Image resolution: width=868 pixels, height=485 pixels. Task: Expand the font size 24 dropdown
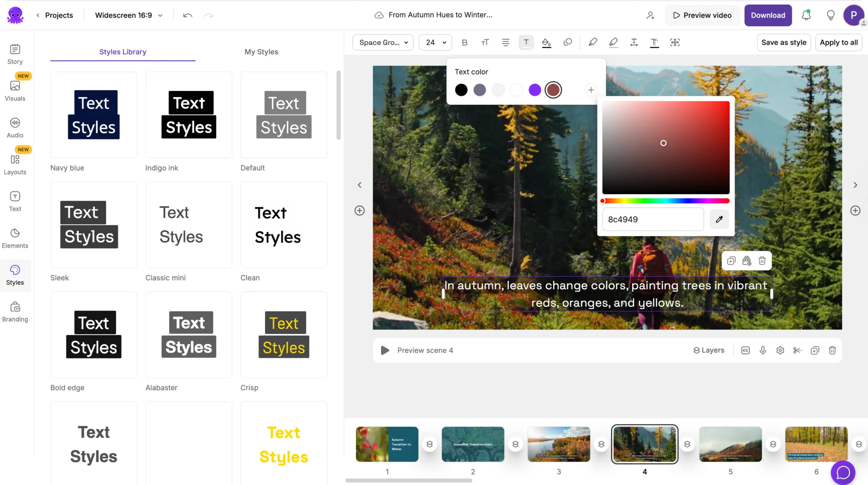pyautogui.click(x=436, y=42)
